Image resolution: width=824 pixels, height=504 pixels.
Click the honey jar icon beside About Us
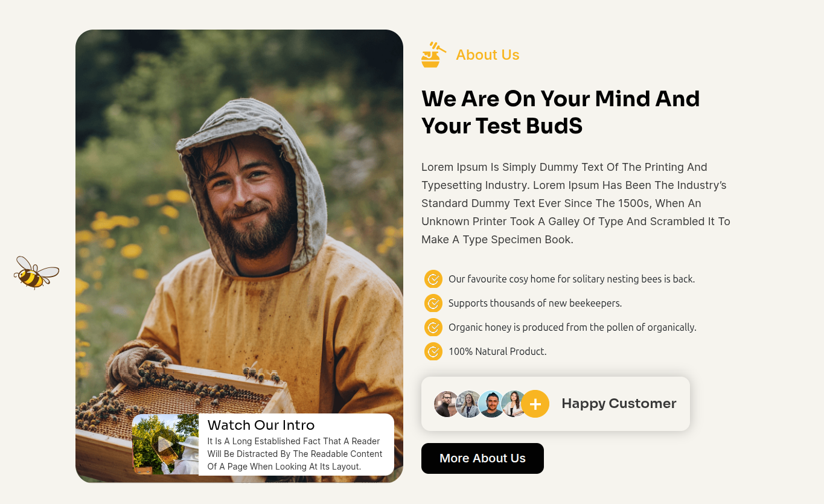[433, 54]
